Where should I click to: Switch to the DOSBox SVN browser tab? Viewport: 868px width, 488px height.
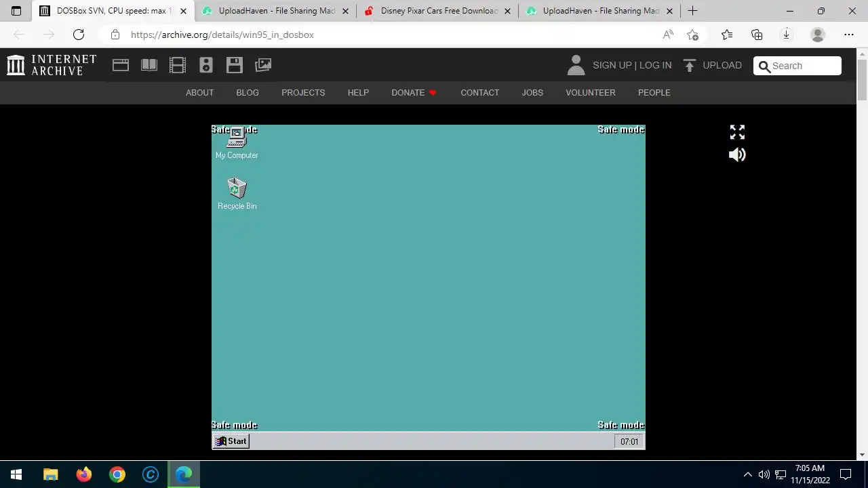[114, 11]
